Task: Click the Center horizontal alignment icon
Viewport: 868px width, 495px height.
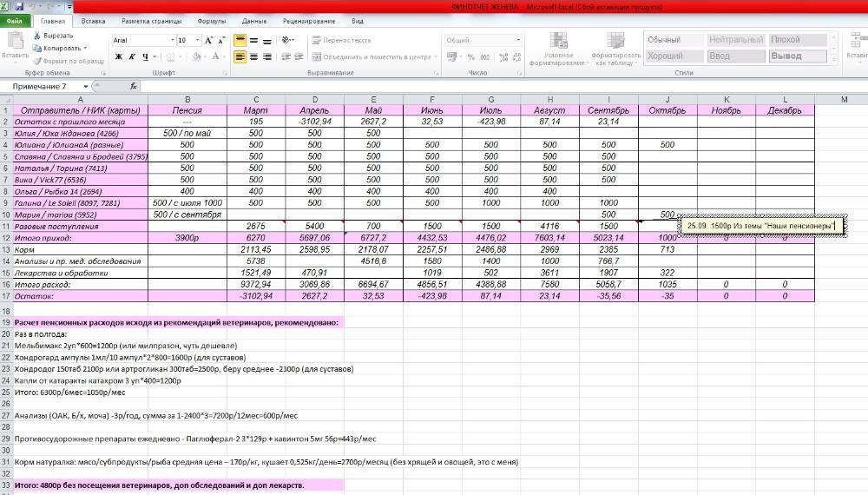Action: [x=253, y=56]
